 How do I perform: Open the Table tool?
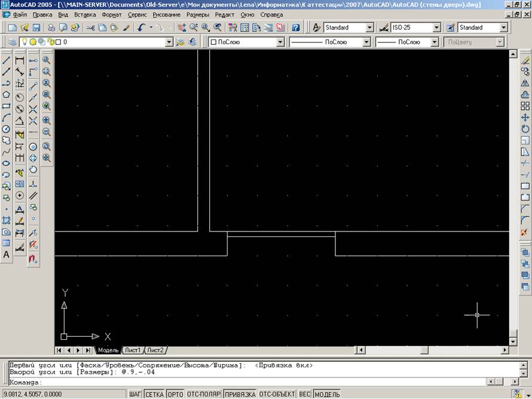pyautogui.click(x=6, y=243)
